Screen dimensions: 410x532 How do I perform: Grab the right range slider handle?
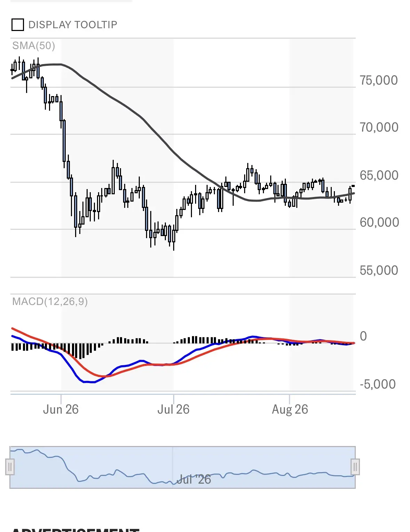(x=355, y=467)
